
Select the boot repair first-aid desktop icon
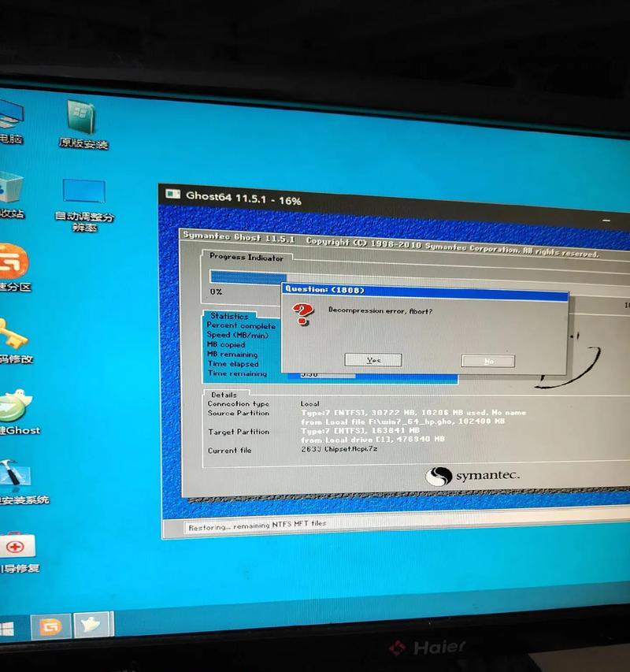click(18, 552)
